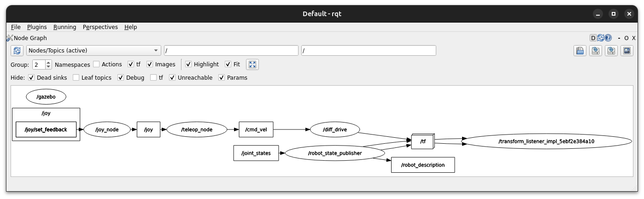Open the Perspectives menu
644x199 pixels.
point(100,27)
